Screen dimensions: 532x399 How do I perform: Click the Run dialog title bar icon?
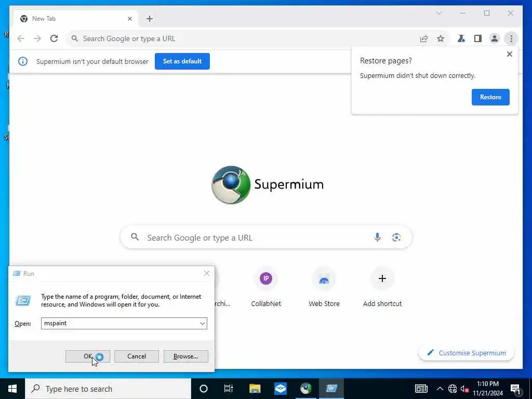(x=17, y=273)
